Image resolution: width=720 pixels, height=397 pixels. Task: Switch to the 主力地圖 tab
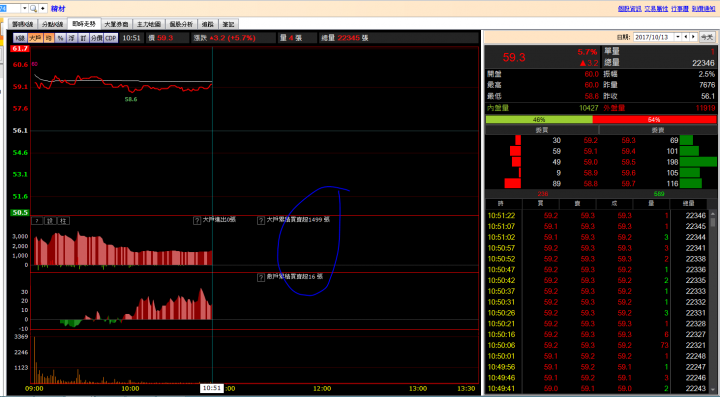pos(149,24)
